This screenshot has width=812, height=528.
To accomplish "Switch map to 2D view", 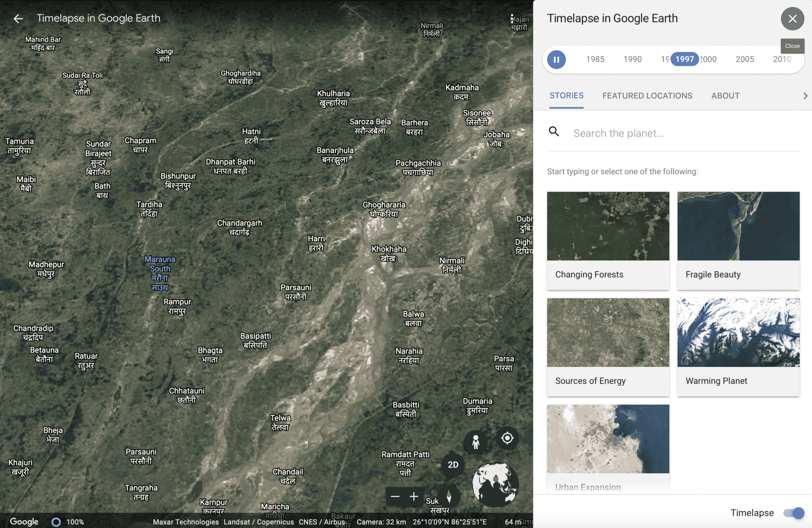I will [x=453, y=465].
